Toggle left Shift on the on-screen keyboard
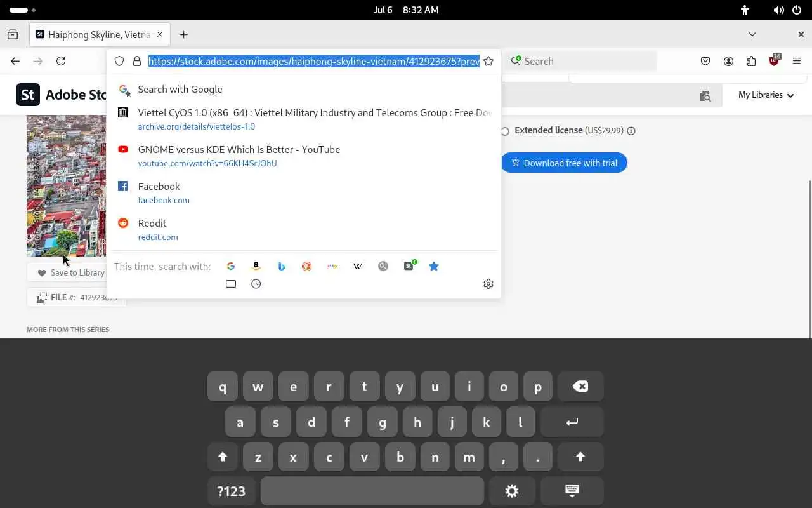The width and height of the screenshot is (812, 508). 223,457
